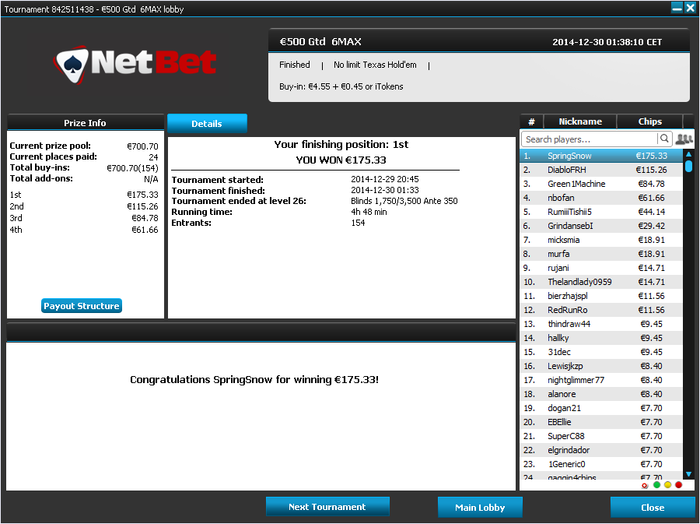700x524 pixels.
Task: Go to Next Tournament
Action: pos(327,507)
